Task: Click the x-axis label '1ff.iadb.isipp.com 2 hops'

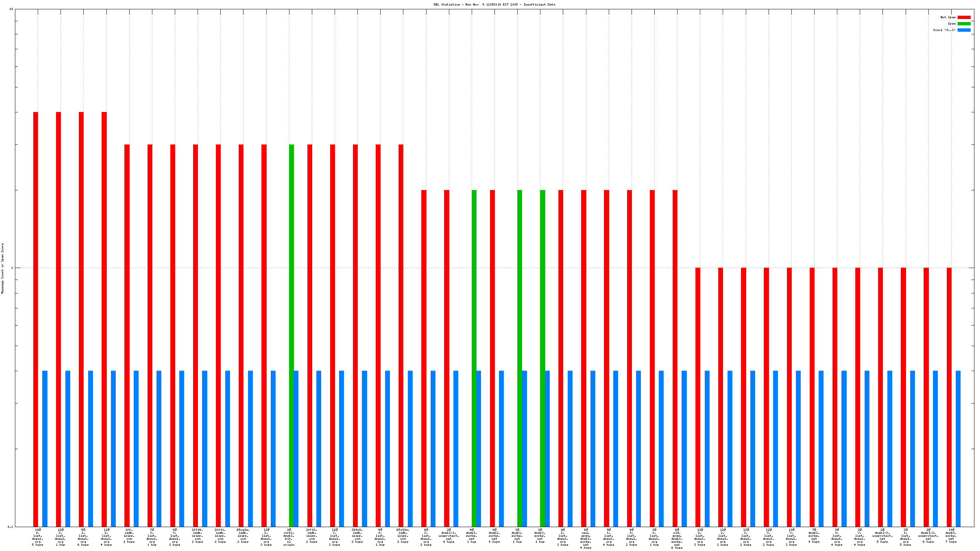Action: (x=129, y=537)
